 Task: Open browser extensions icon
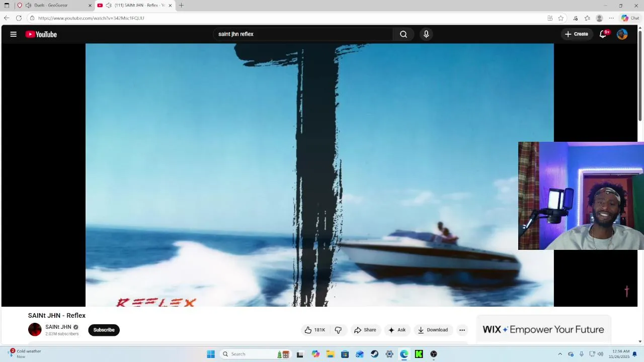coord(576,18)
